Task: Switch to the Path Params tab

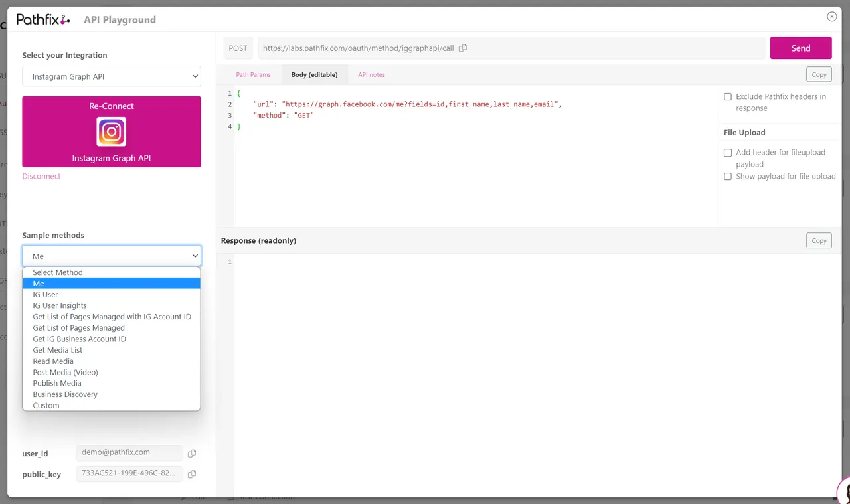Action: click(x=253, y=74)
